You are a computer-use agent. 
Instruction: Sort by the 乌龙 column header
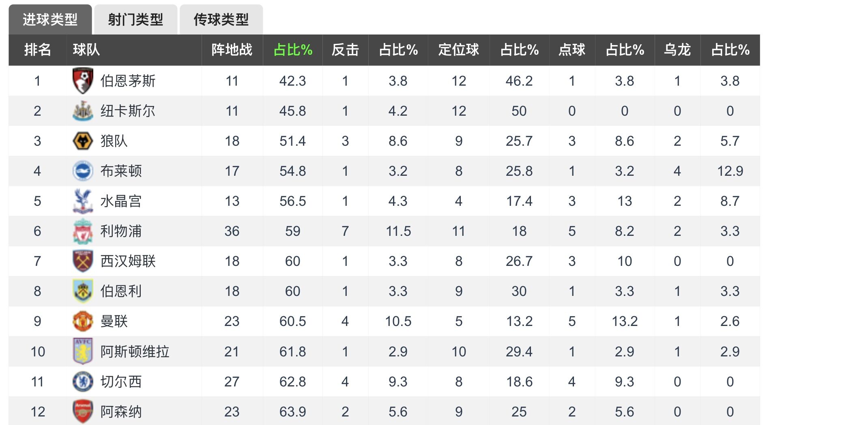[x=677, y=50]
